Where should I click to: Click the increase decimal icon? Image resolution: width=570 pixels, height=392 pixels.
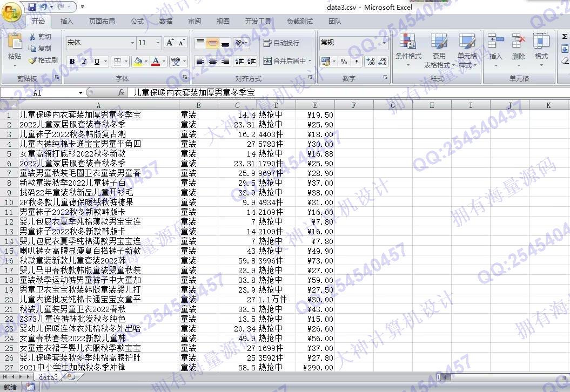click(x=371, y=62)
